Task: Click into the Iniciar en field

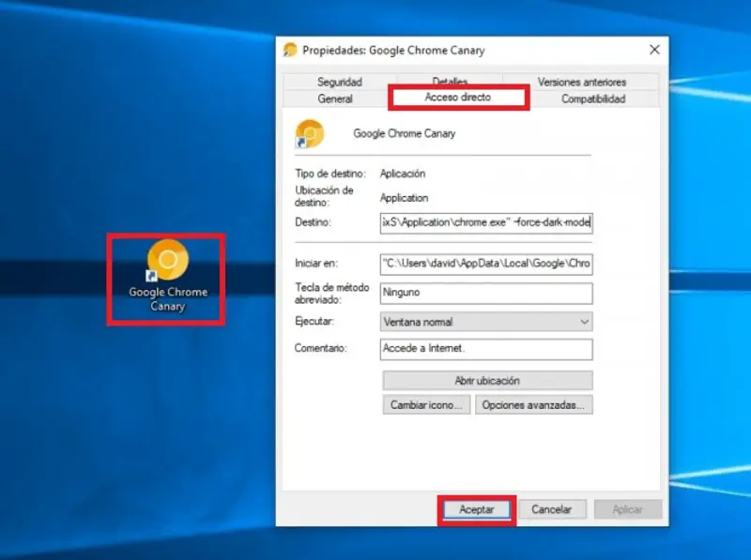Action: pyautogui.click(x=486, y=265)
